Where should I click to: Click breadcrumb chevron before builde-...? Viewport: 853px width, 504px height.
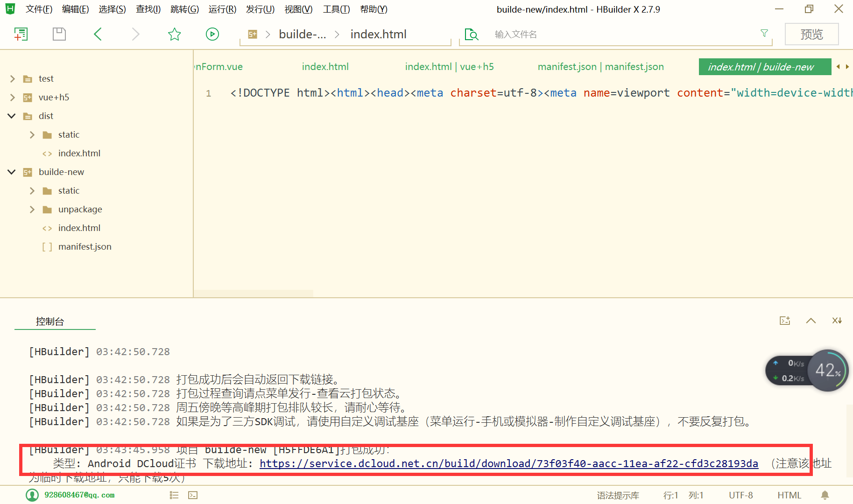(268, 35)
